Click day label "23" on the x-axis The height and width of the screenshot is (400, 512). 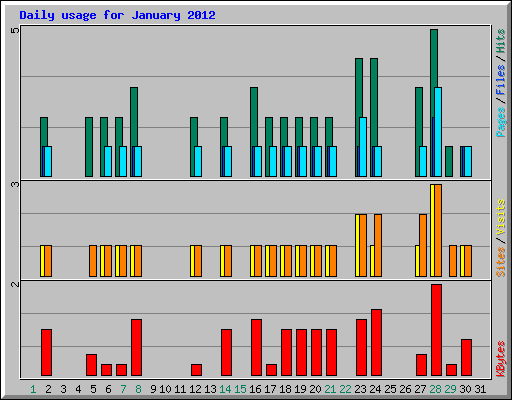(360, 389)
